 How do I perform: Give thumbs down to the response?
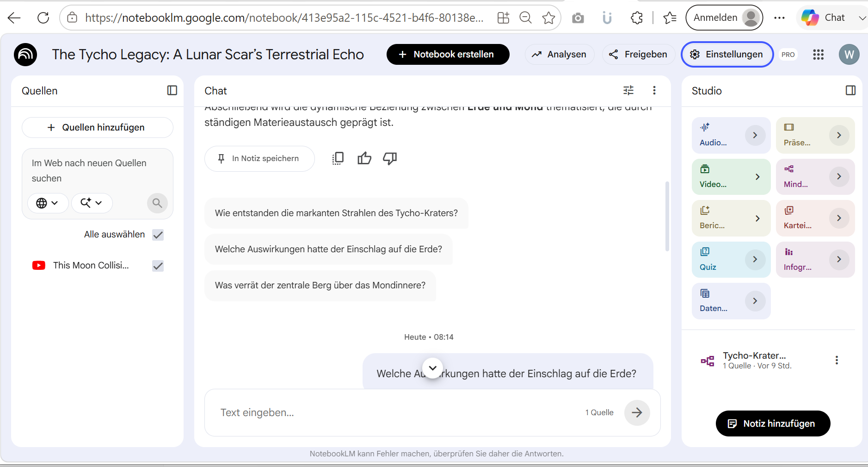(390, 158)
